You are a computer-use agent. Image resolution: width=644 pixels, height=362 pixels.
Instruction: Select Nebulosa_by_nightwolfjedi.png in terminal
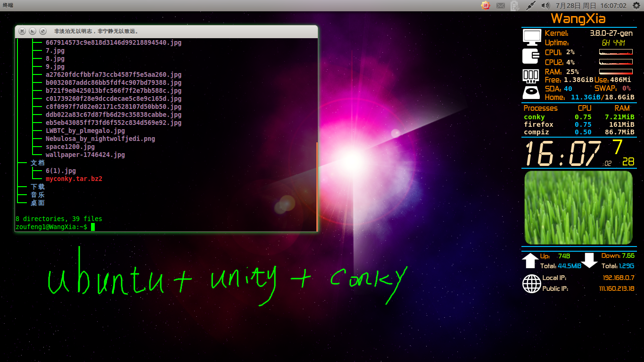[100, 139]
